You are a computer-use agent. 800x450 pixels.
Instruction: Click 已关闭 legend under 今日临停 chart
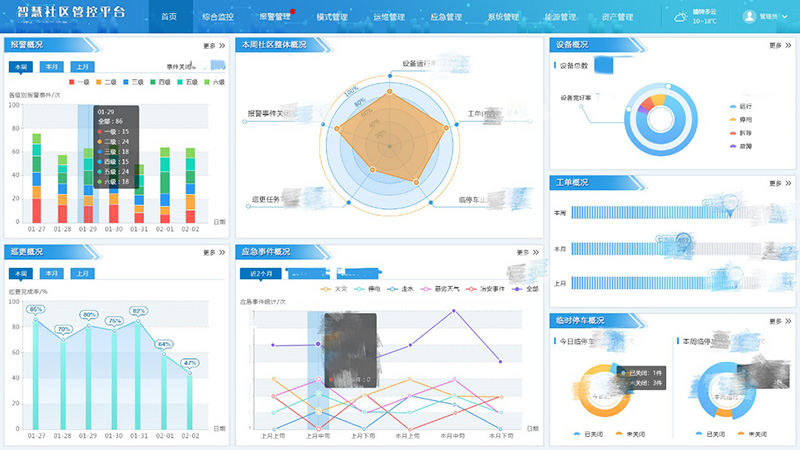click(588, 434)
